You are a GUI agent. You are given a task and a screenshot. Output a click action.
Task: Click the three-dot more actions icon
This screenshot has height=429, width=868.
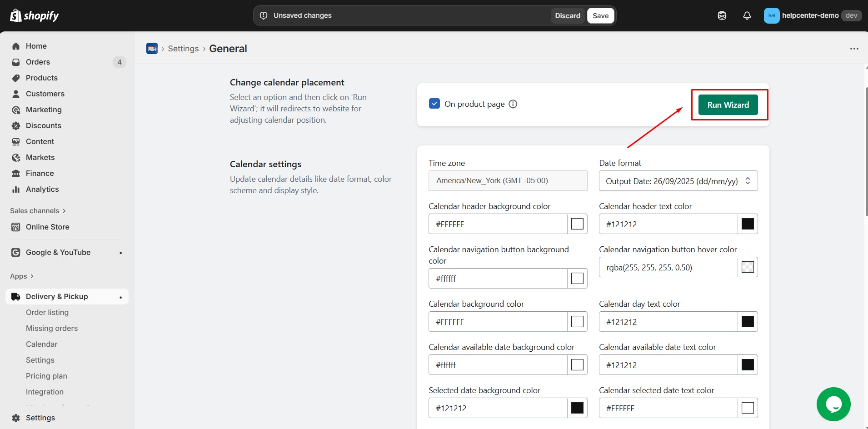(854, 49)
